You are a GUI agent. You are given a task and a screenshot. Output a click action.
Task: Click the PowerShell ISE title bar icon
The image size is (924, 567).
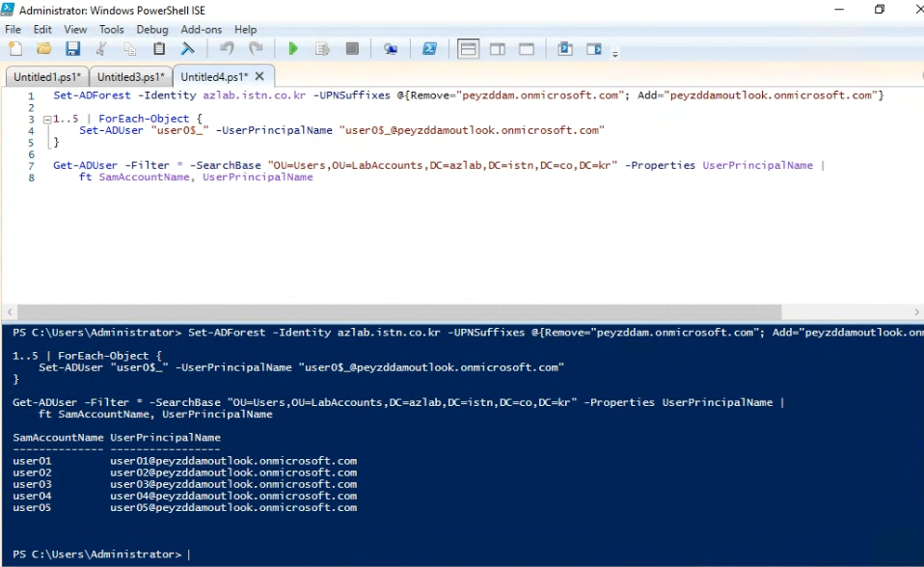point(8,10)
